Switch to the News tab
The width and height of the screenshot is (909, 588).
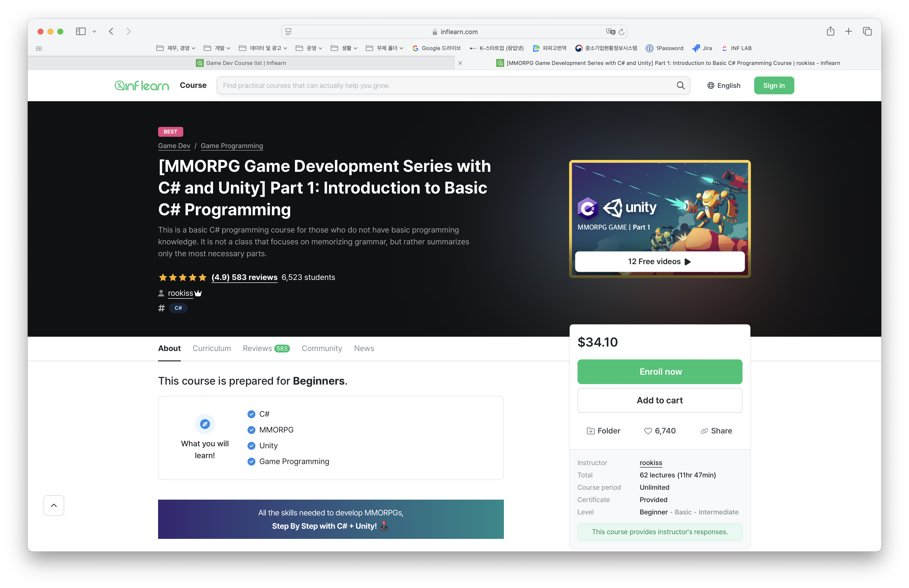tap(364, 348)
